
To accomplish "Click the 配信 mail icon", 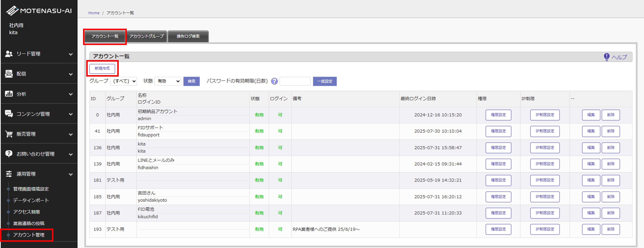I will point(9,74).
